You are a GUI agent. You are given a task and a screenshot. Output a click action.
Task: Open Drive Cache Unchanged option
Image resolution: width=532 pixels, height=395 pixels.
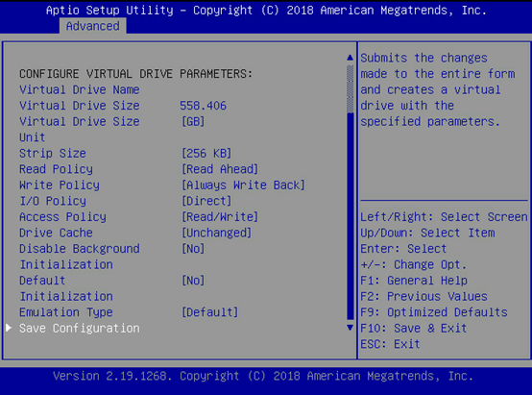(217, 233)
